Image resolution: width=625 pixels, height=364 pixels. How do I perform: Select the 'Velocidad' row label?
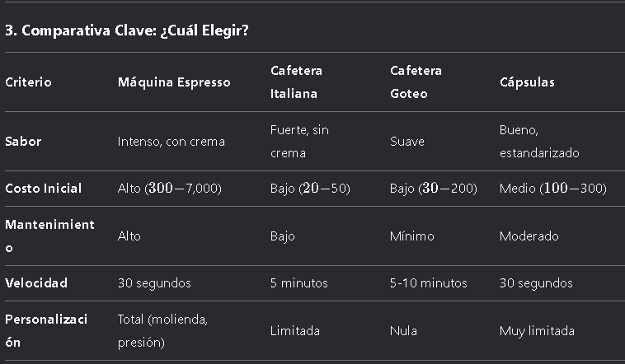pyautogui.click(x=36, y=283)
